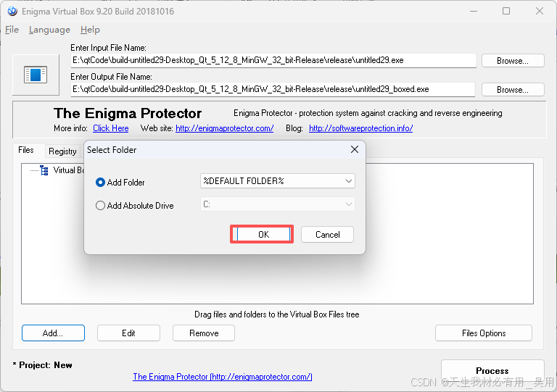Open the More info Click Here link

[x=110, y=128]
